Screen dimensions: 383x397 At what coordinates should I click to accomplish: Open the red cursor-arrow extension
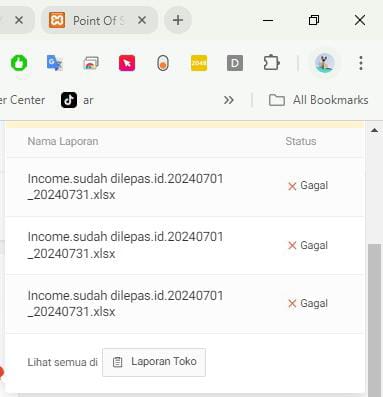pyautogui.click(x=127, y=63)
